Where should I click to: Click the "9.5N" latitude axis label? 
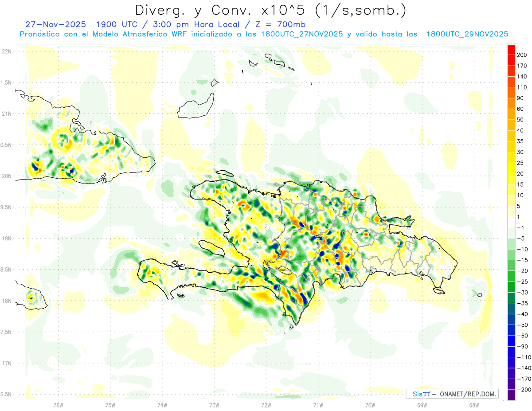pos(6,207)
